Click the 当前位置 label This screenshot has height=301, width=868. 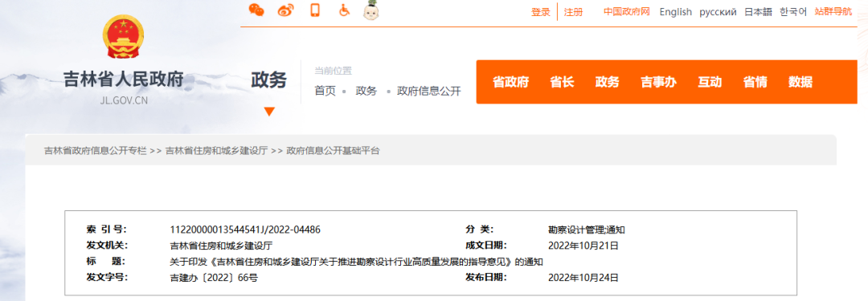[334, 71]
